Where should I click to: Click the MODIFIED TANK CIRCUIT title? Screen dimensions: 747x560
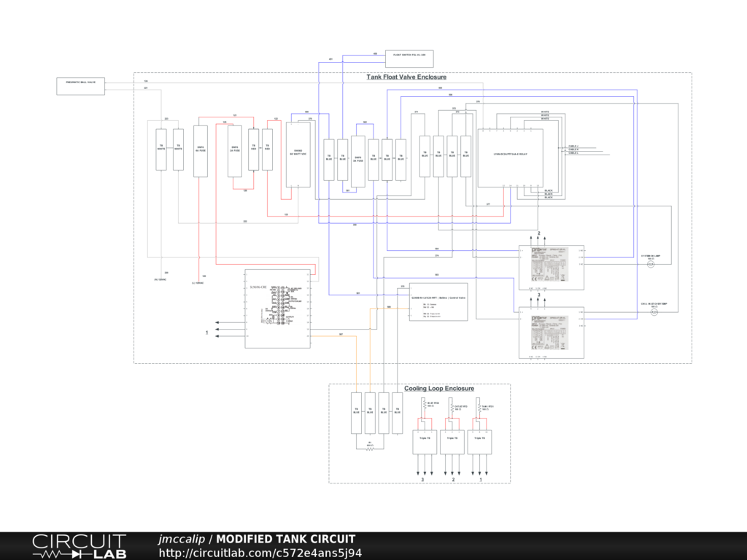(x=285, y=539)
